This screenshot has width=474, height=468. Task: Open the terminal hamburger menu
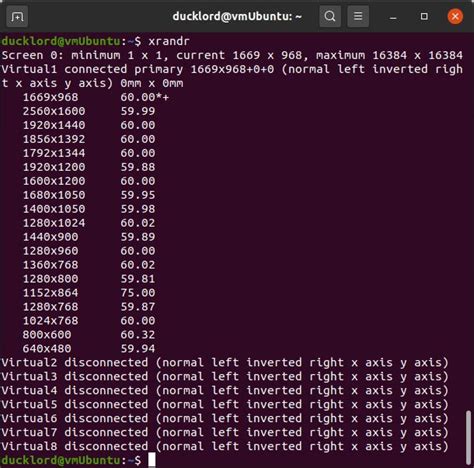(x=358, y=16)
